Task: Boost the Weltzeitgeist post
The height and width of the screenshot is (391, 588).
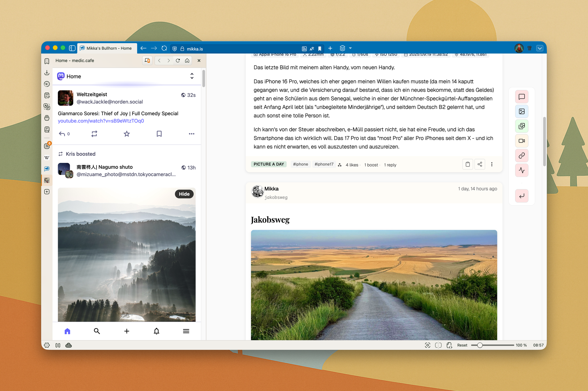Action: (x=94, y=134)
